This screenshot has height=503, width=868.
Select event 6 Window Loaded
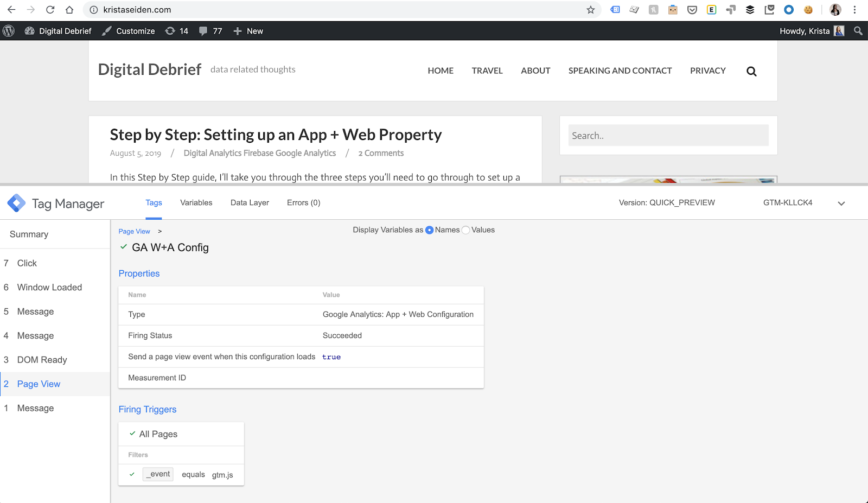[x=55, y=288]
